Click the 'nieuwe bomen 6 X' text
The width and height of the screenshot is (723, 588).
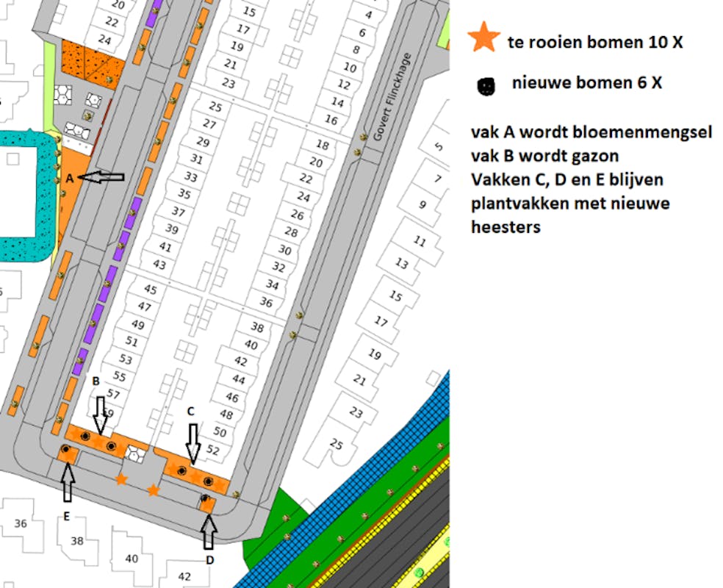click(x=586, y=83)
